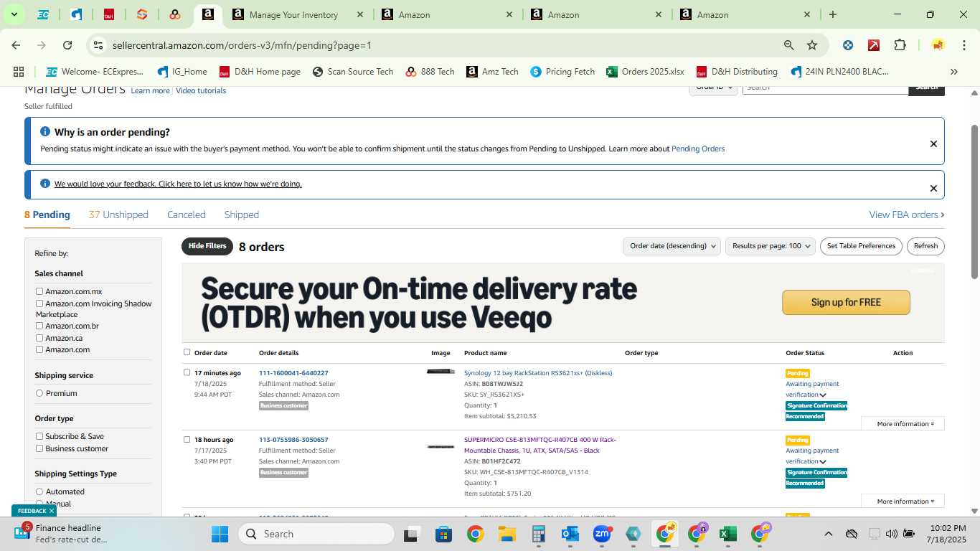
Task: Open Microsoft Store from taskbar
Action: 443,534
